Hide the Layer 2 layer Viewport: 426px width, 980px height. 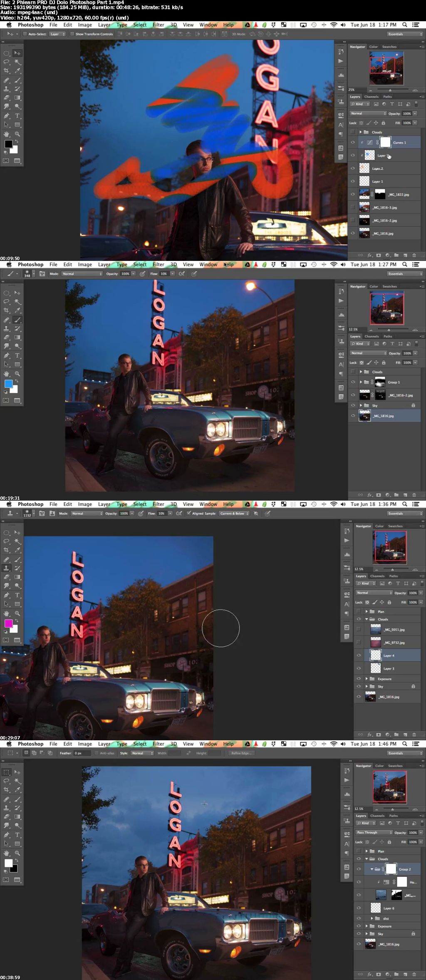353,168
